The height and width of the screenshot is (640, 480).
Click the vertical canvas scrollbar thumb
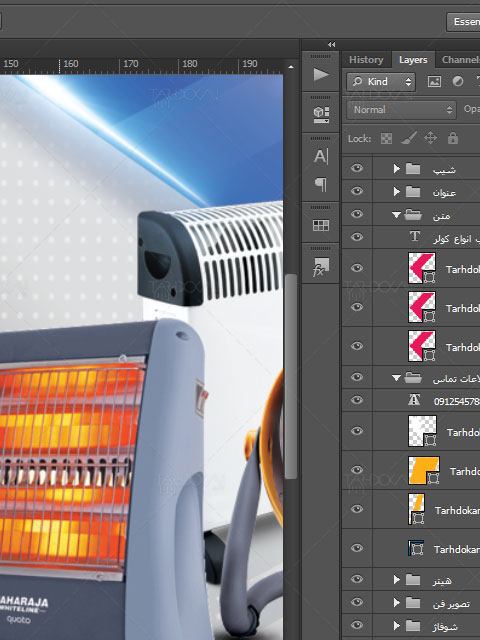[291, 376]
